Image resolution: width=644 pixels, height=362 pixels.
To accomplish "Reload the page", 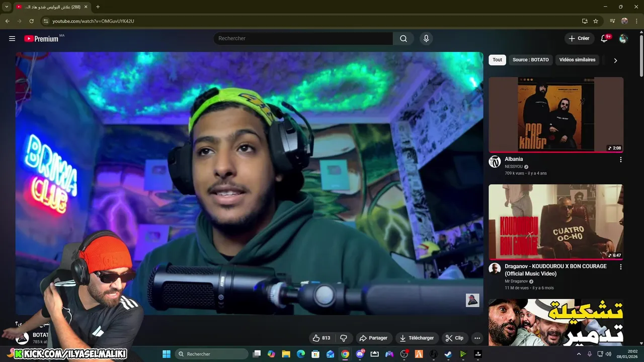I will pos(31,21).
